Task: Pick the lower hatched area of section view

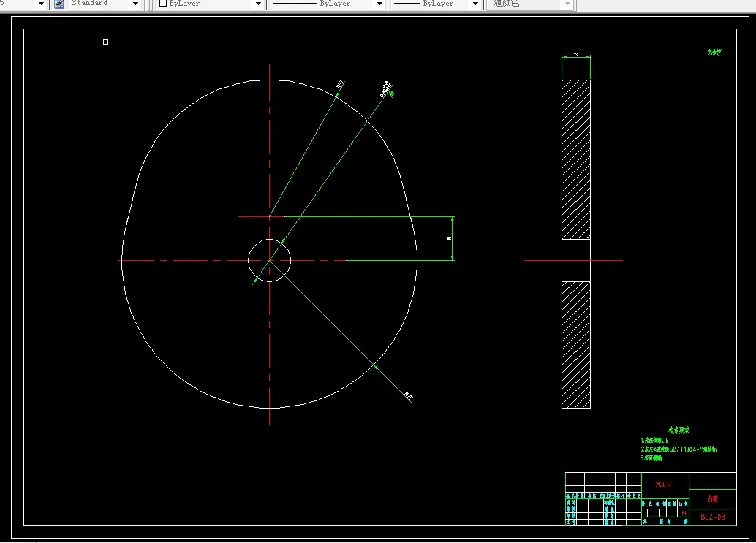Action: tap(576, 345)
